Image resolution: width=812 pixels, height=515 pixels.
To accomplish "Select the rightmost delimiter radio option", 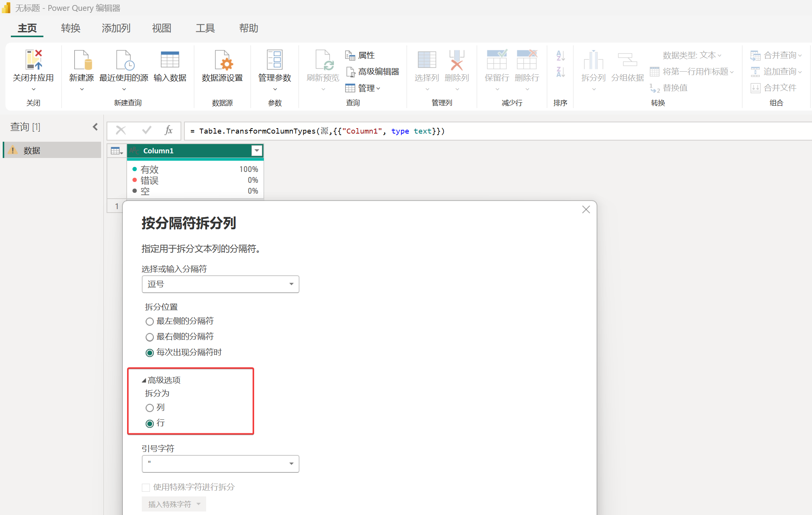I will point(150,337).
